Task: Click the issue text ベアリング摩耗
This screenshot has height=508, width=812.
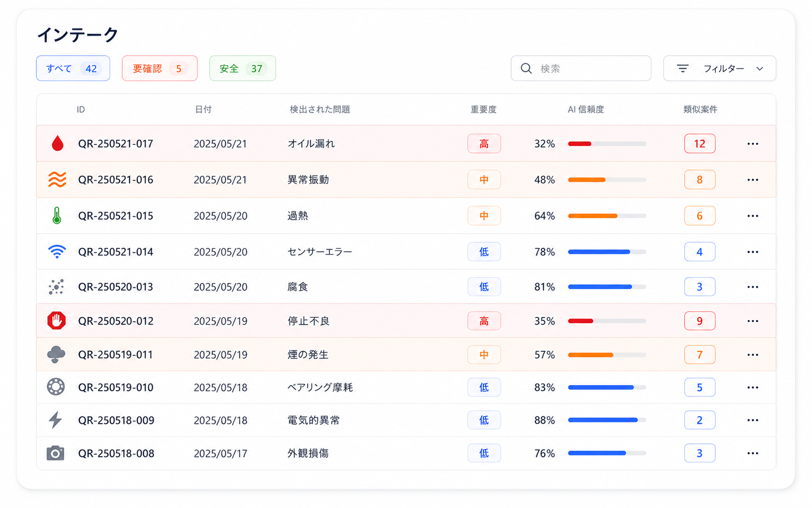Action: 320,388
